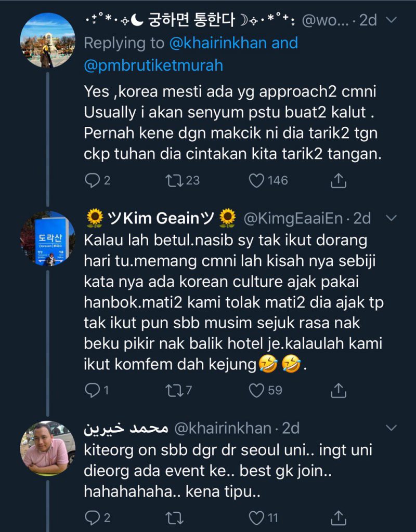Like the tweet with 146 likes

pos(255,180)
